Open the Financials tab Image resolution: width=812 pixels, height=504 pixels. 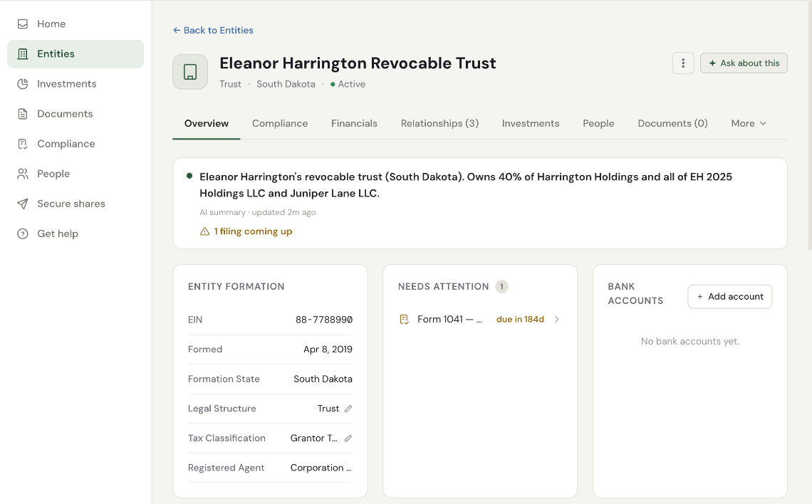click(354, 124)
